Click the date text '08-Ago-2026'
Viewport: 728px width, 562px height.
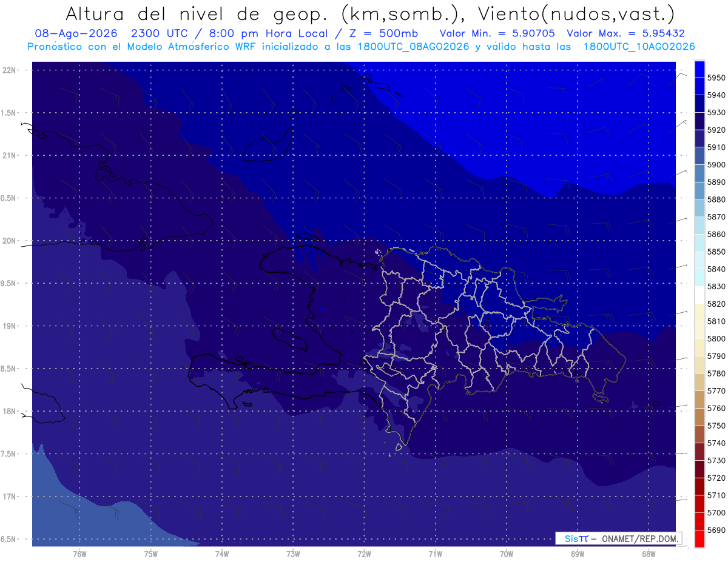point(76,33)
